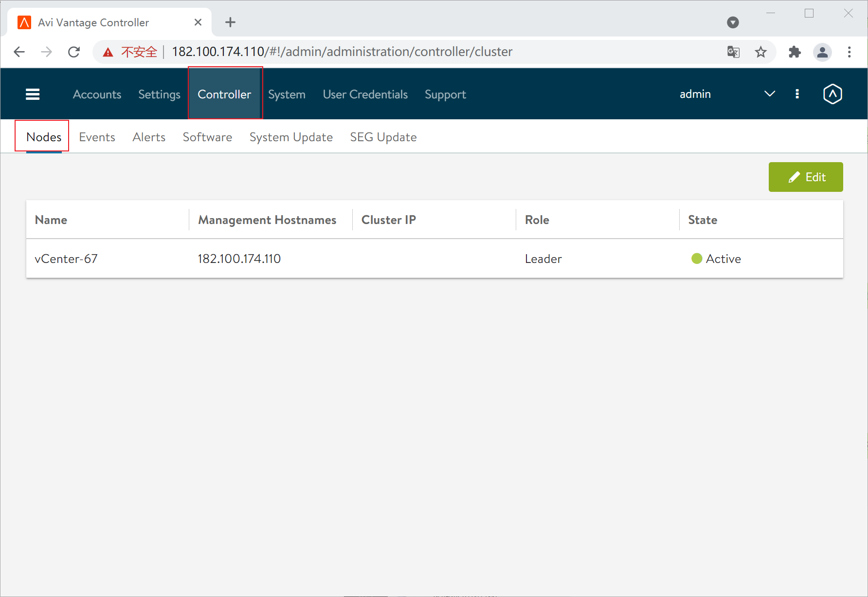The height and width of the screenshot is (597, 868).
Task: Switch to the Events tab
Action: pos(97,137)
